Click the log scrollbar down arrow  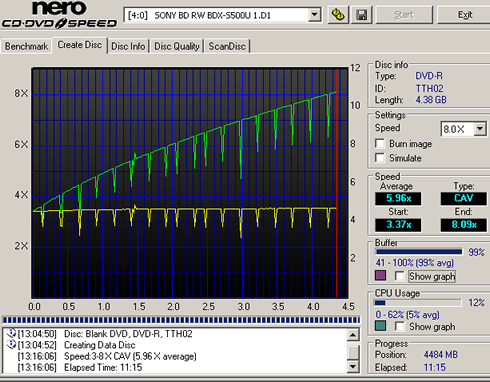tap(353, 367)
